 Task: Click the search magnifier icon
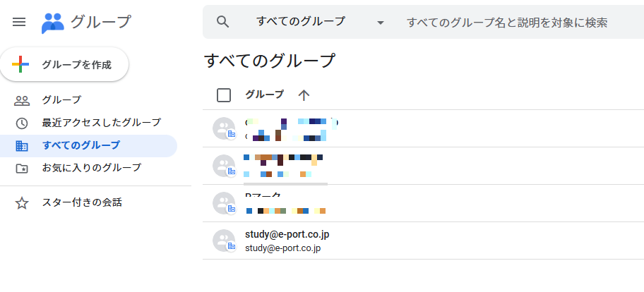(223, 22)
